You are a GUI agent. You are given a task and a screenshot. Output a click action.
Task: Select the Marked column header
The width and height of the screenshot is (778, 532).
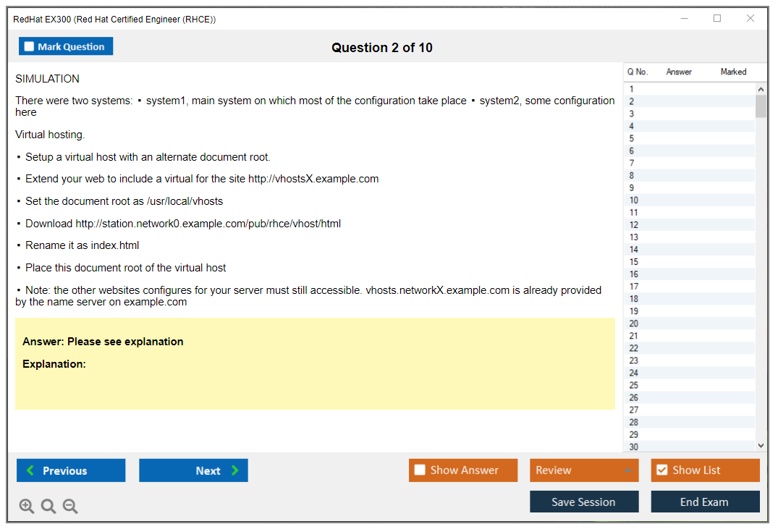[733, 72]
